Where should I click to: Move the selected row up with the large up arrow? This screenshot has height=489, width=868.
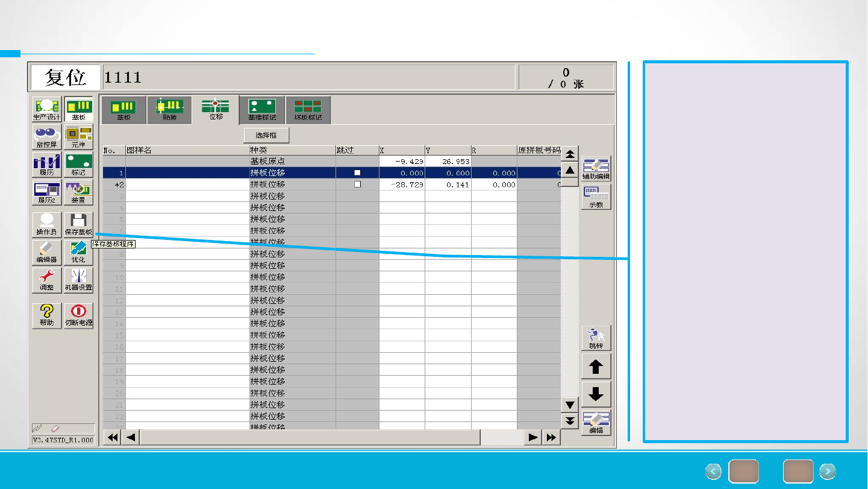point(596,366)
